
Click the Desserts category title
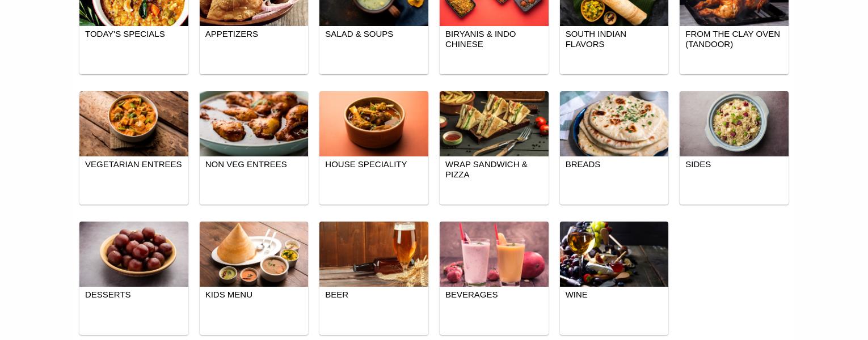pos(108,295)
